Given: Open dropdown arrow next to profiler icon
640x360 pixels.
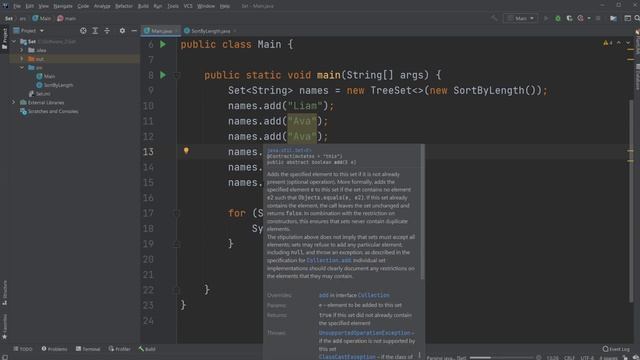Looking at the screenshot, I should click(x=589, y=18).
